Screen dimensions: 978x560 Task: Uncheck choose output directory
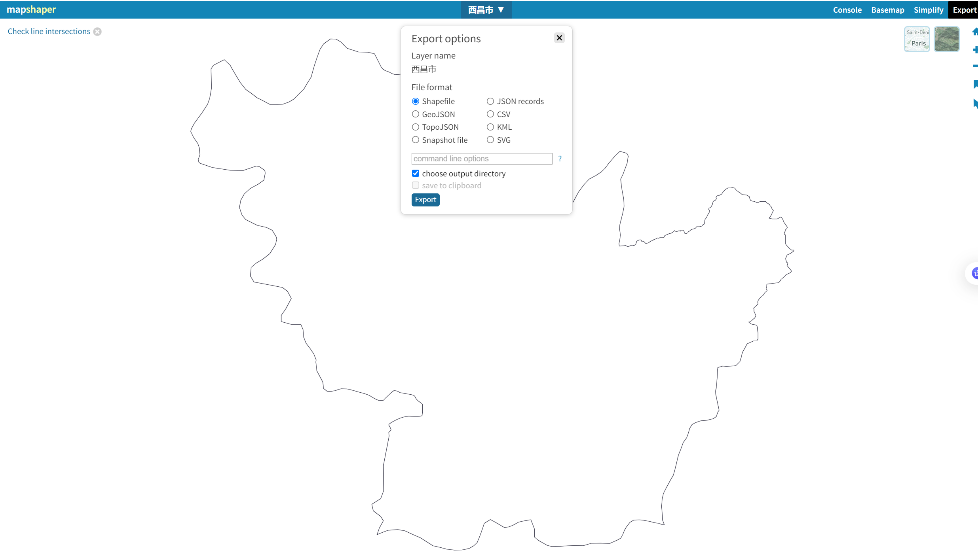point(416,174)
